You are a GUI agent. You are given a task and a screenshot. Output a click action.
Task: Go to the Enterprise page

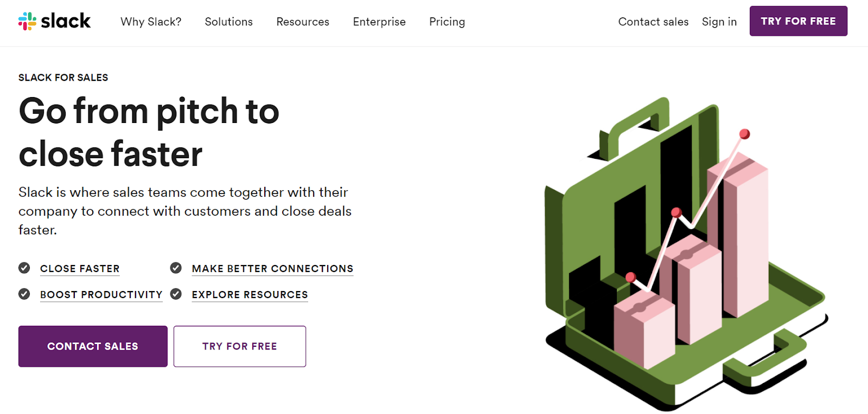(x=379, y=22)
